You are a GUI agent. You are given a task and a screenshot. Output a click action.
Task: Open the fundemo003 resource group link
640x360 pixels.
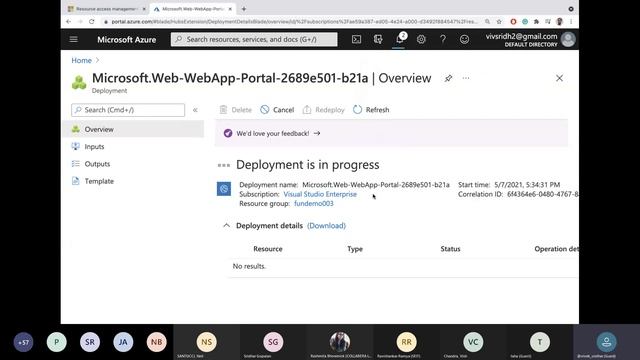tap(313, 204)
